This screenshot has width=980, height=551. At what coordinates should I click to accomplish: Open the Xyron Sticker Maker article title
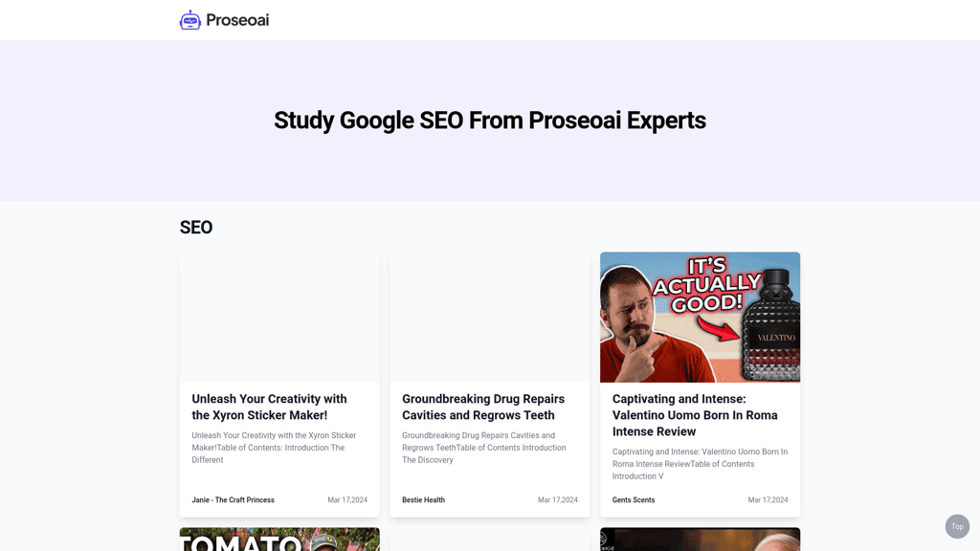[269, 407]
